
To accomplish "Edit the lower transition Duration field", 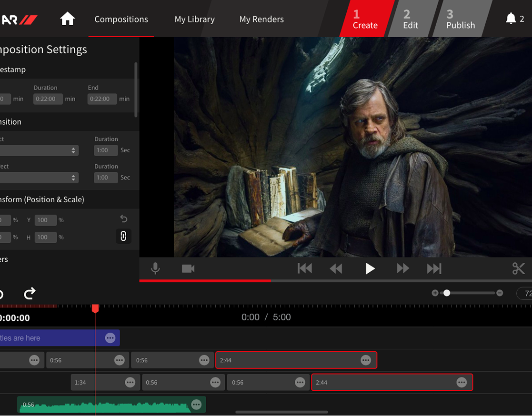I will 106,178.
